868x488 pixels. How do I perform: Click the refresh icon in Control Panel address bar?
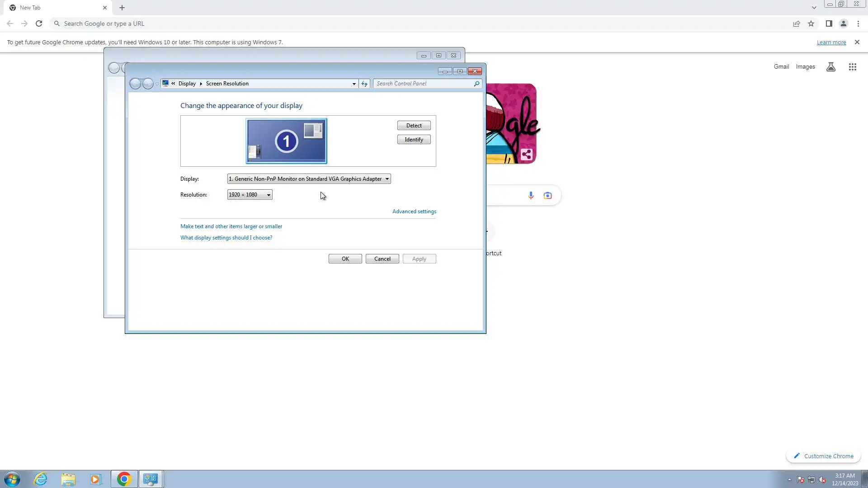click(364, 84)
